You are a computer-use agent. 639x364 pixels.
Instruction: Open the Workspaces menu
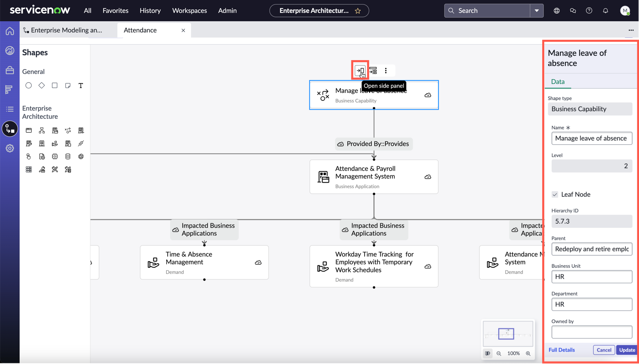pos(189,11)
